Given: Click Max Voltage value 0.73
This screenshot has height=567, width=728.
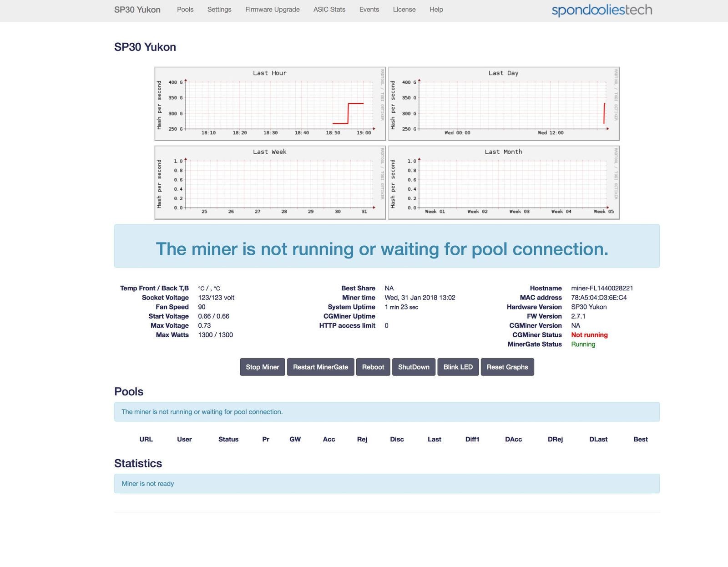Looking at the screenshot, I should coord(204,325).
